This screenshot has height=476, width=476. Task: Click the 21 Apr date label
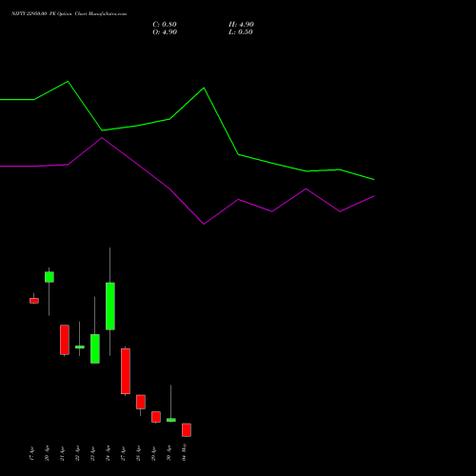point(62,454)
